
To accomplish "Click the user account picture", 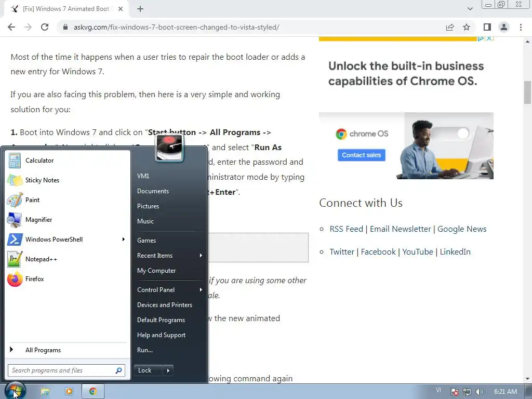I will tap(169, 148).
